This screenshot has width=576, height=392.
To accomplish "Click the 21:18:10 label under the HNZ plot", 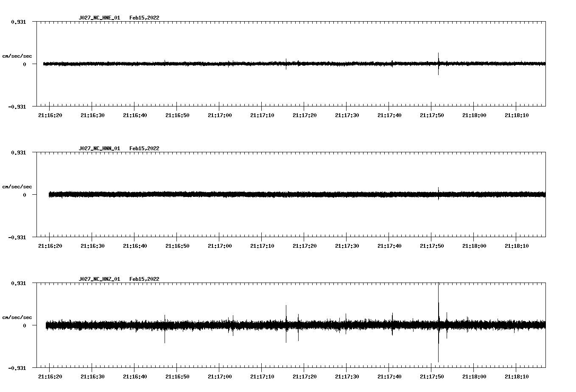I will pos(517,377).
